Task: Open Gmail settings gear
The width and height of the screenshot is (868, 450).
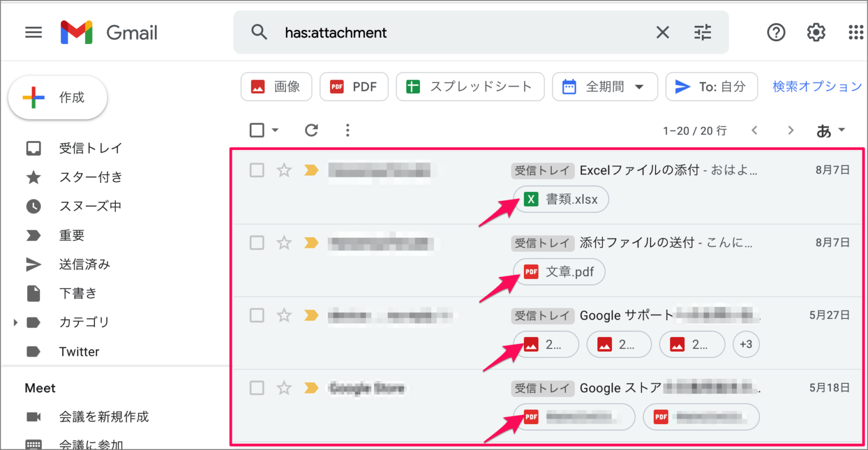Action: point(815,33)
